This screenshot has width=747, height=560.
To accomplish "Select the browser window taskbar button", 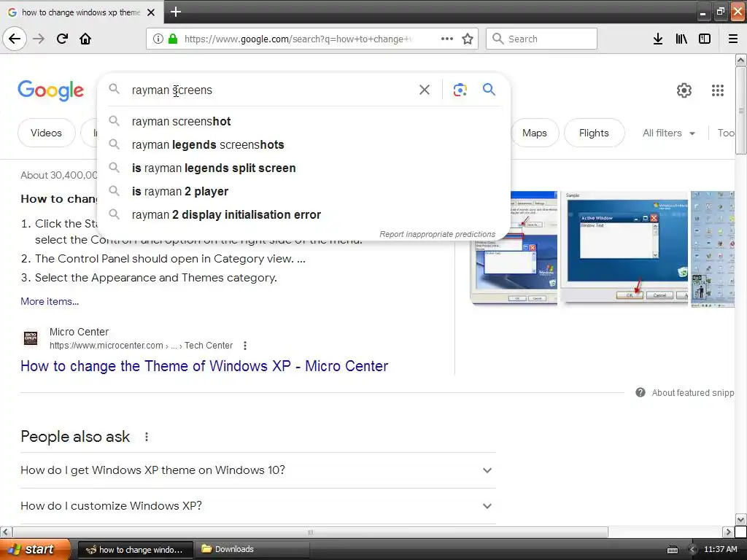I will [135, 550].
